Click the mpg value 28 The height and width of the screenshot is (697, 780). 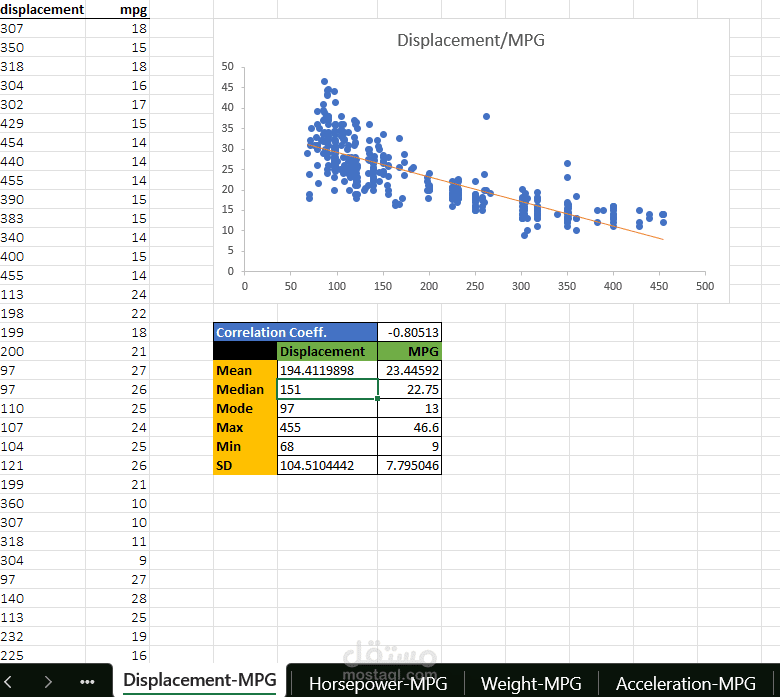tap(117, 598)
